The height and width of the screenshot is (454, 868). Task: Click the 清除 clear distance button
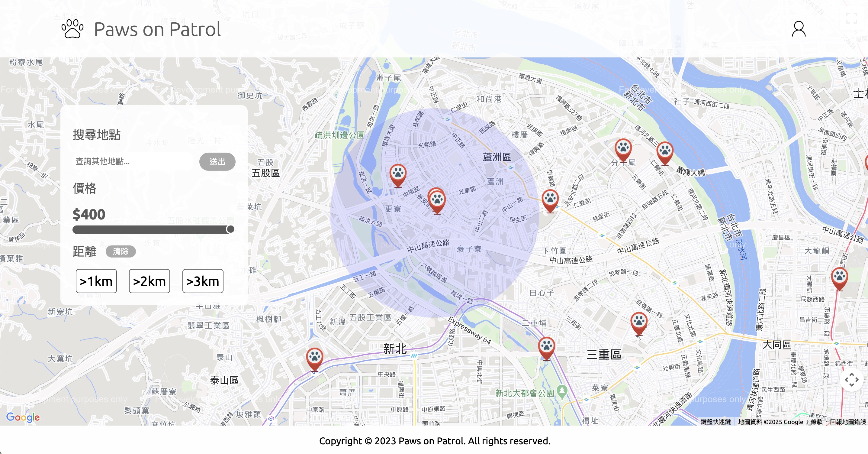coord(121,251)
